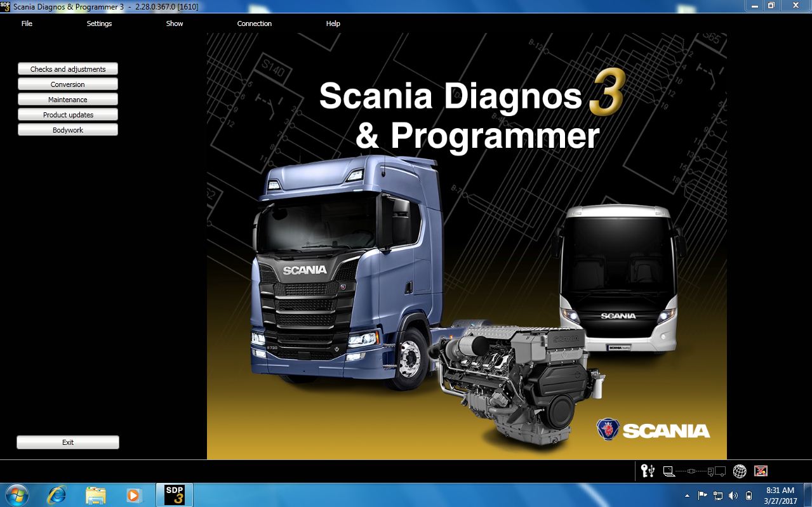Open the File menu
This screenshot has height=507, width=812.
click(27, 23)
